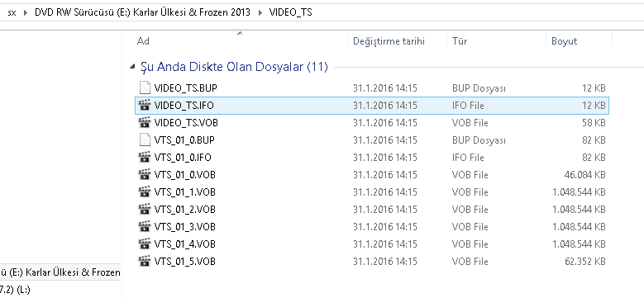Sort by Değiştirme tarihi column header

coord(389,41)
